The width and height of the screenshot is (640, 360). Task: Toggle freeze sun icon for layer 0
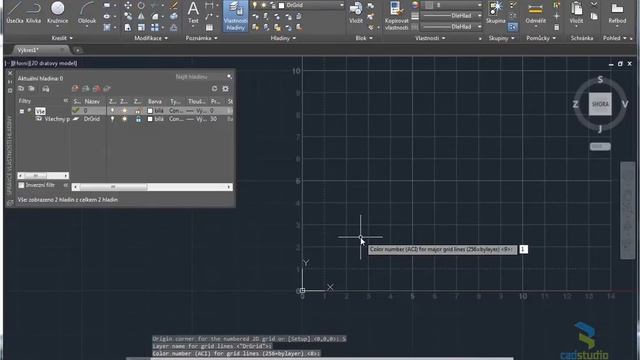click(x=125, y=111)
